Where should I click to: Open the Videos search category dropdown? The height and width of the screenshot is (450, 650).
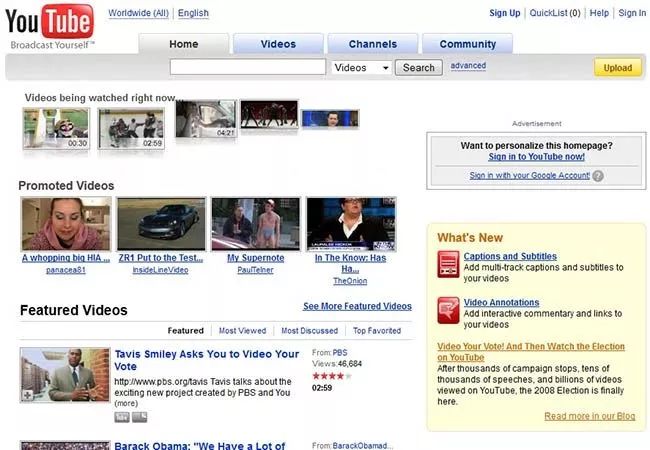point(361,68)
